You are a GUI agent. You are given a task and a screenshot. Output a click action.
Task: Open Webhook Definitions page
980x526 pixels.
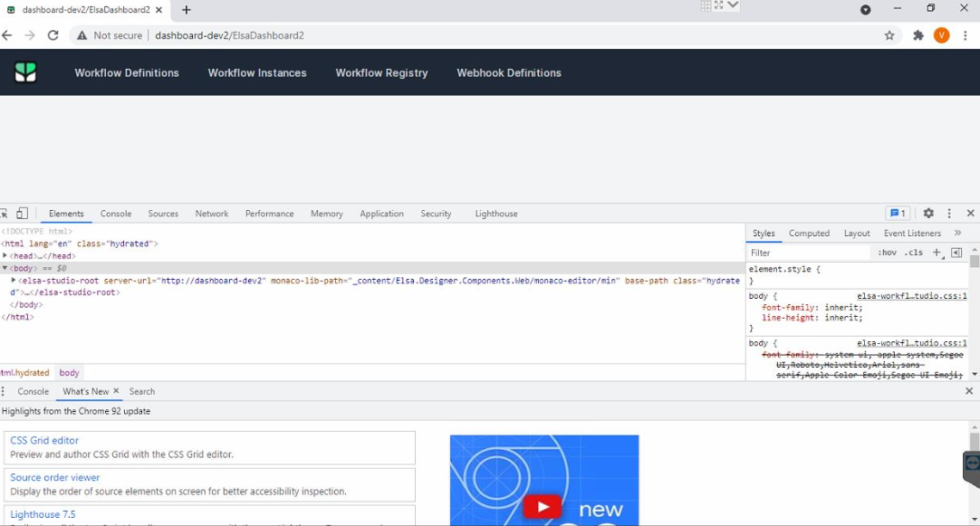[x=509, y=73]
